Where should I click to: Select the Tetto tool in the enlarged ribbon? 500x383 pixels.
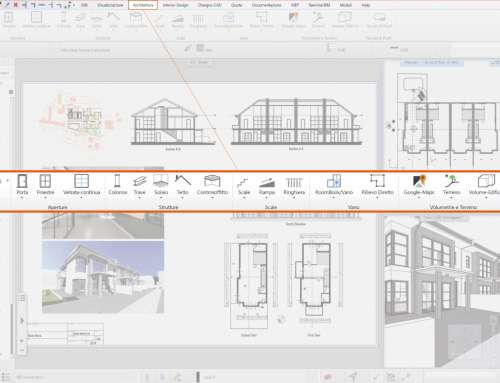pyautogui.click(x=182, y=185)
